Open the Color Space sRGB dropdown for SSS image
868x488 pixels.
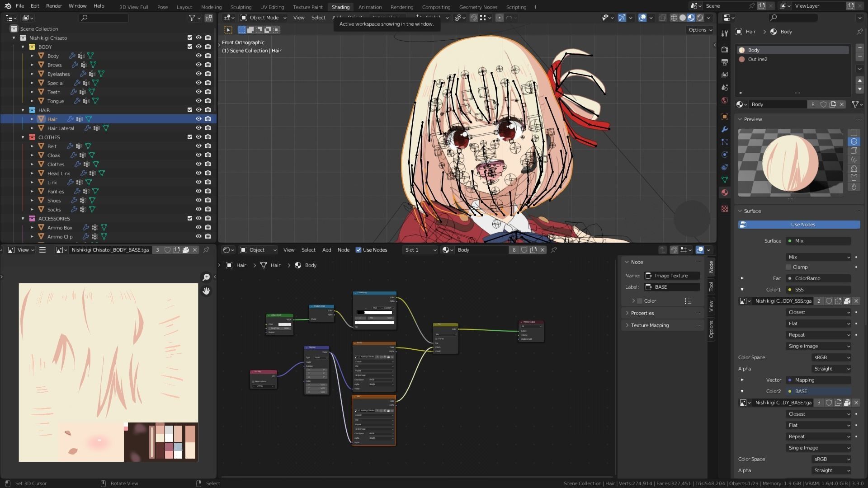[x=832, y=357]
